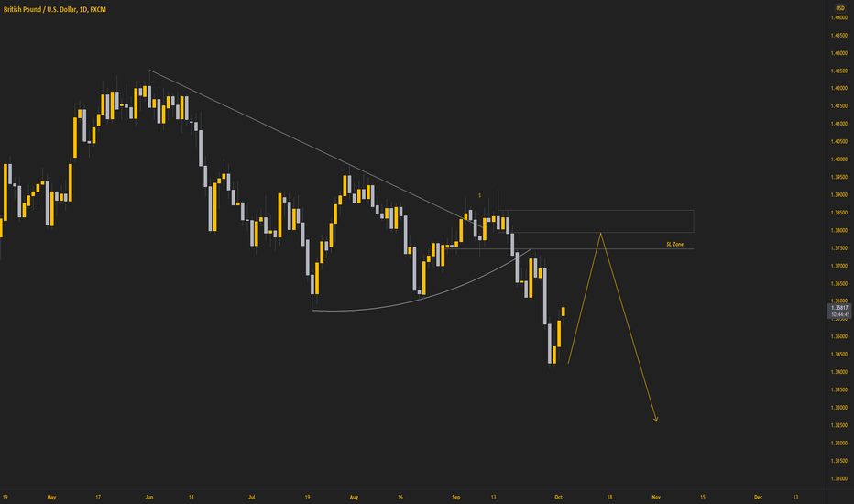Viewport: 854px width, 504px height.
Task: Click the 1.40000 price axis label
Action: pyautogui.click(x=838, y=159)
